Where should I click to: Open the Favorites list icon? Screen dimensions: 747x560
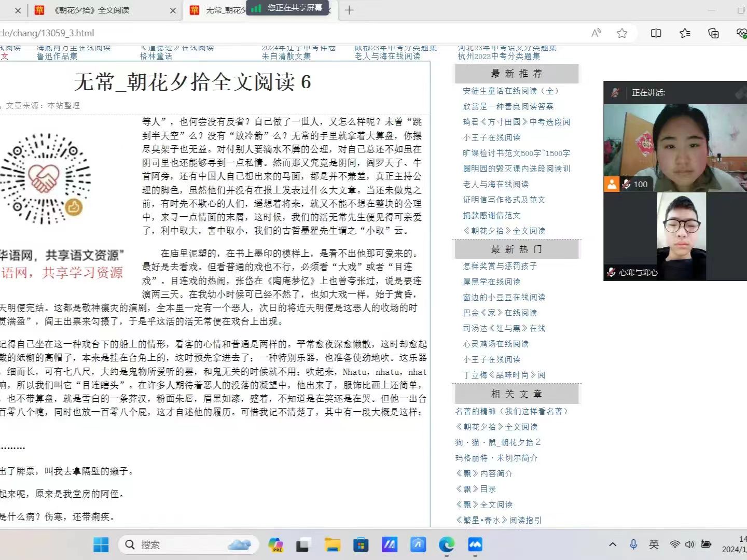coord(685,33)
